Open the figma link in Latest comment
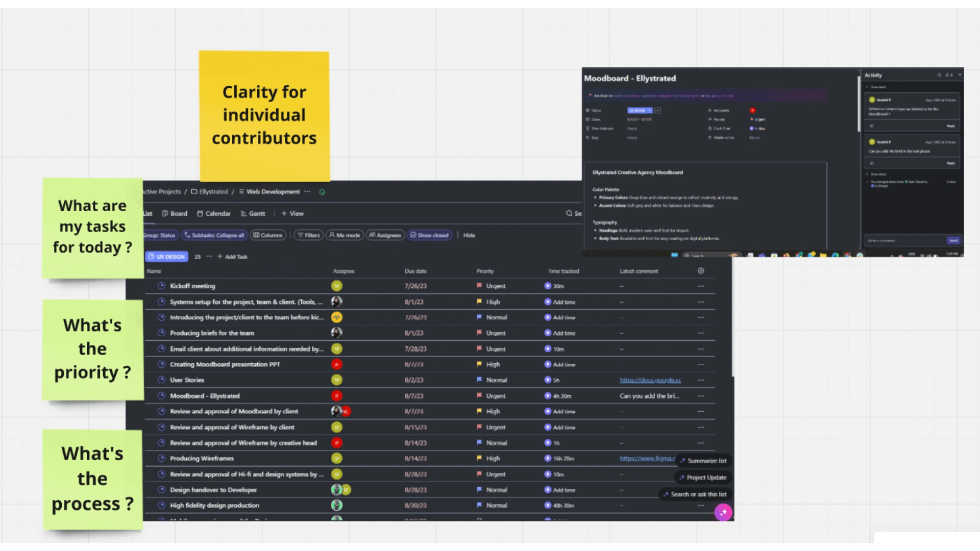 [x=647, y=458]
